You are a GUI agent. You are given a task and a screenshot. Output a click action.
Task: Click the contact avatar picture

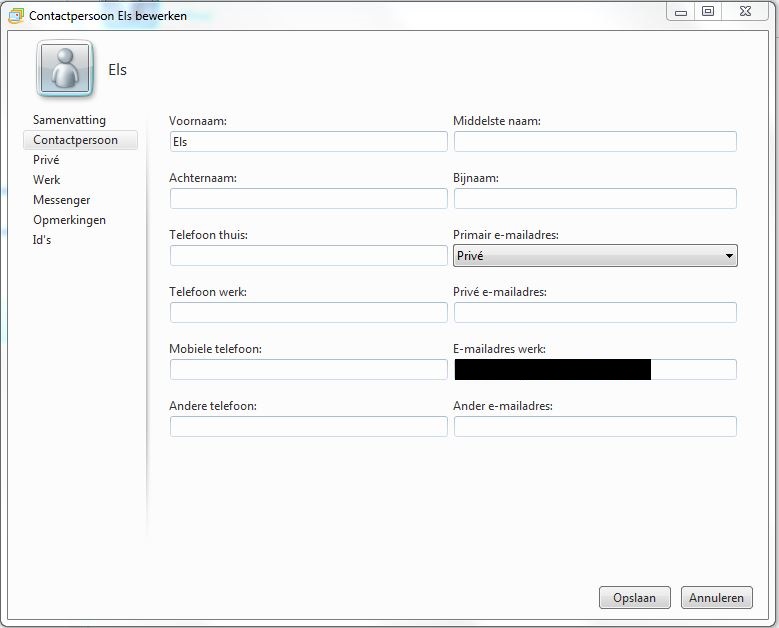(65, 69)
